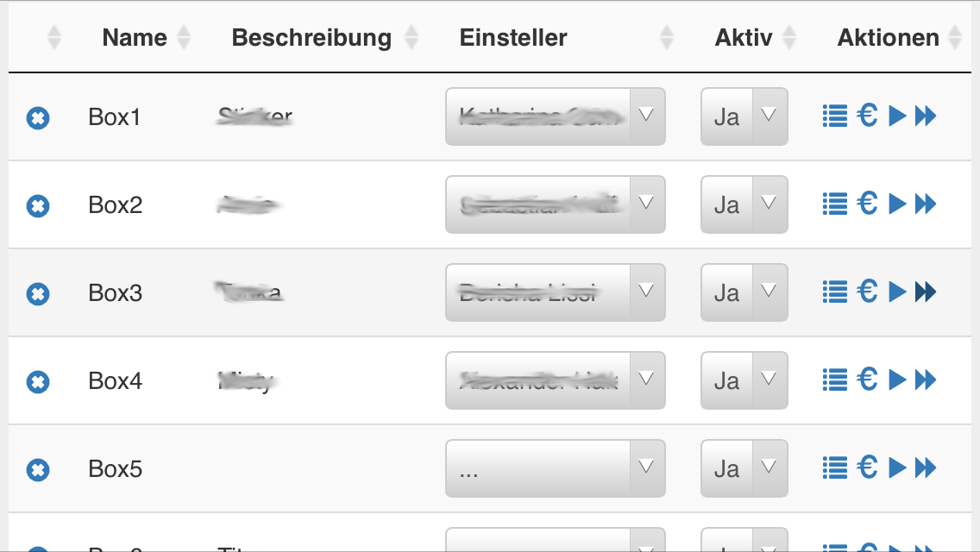The height and width of the screenshot is (552, 980).
Task: Open the Einsteller dropdown for Box1
Action: click(x=555, y=116)
